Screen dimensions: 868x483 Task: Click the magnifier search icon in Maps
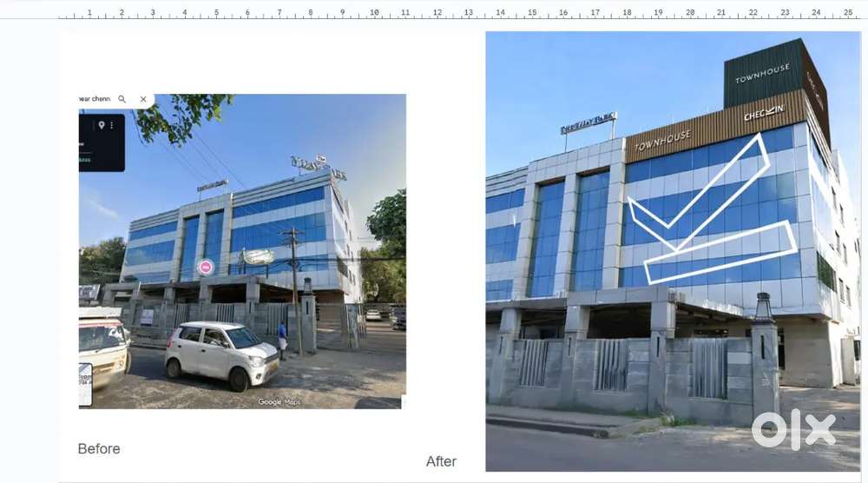click(x=122, y=100)
